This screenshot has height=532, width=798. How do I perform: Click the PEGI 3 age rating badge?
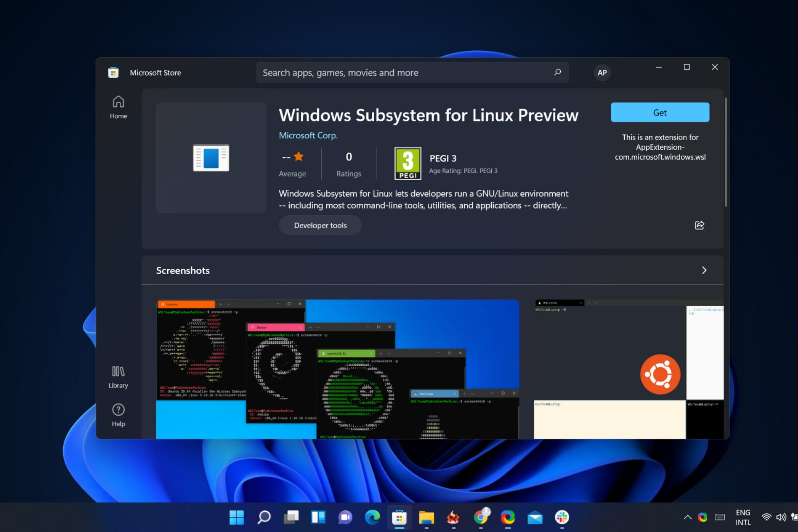pos(408,163)
